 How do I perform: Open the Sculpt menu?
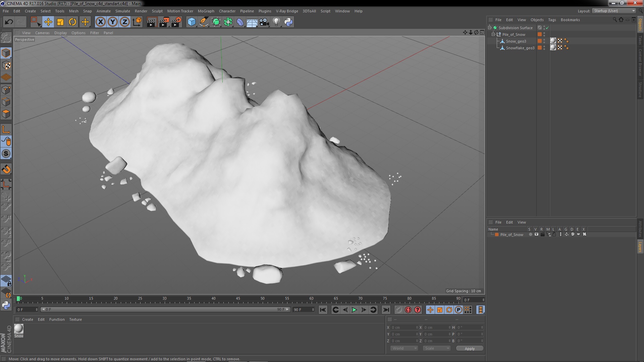[x=157, y=11]
